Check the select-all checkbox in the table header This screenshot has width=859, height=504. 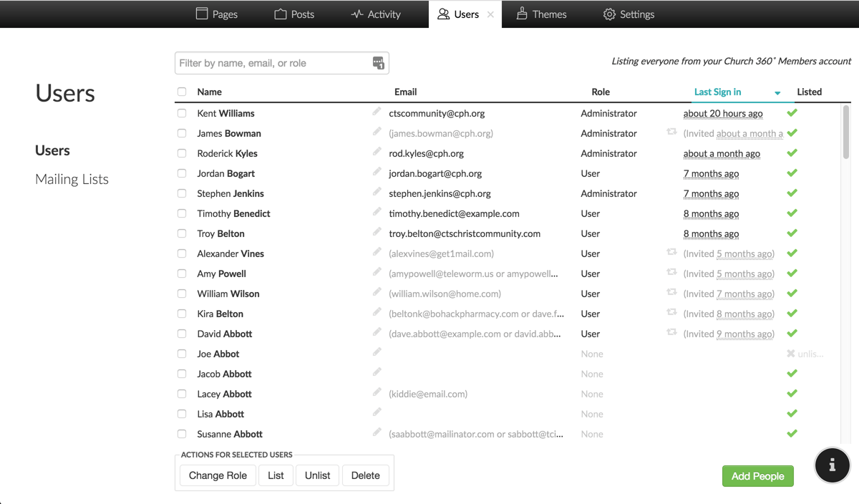181,92
